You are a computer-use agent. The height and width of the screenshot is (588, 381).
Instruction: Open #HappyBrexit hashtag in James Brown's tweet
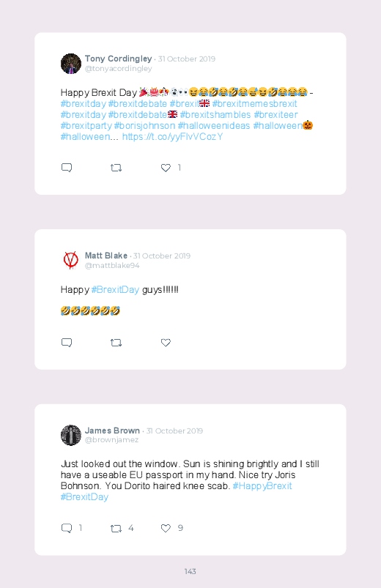(x=262, y=486)
